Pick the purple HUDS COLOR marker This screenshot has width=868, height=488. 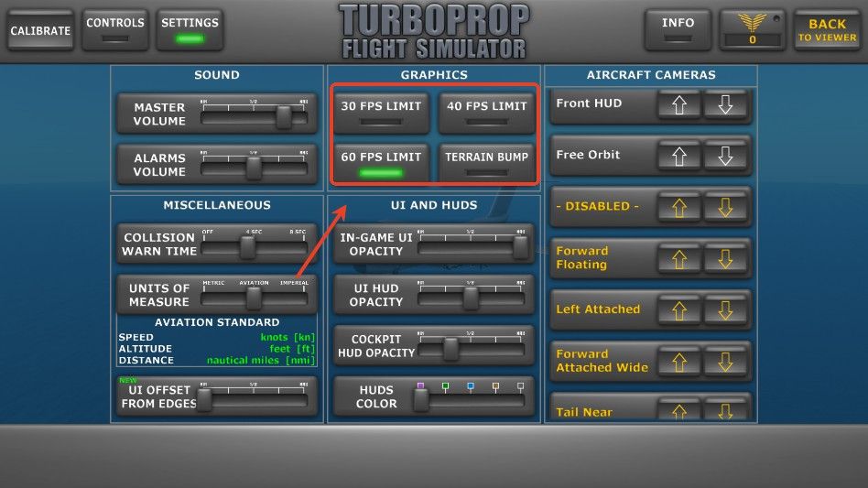click(420, 386)
